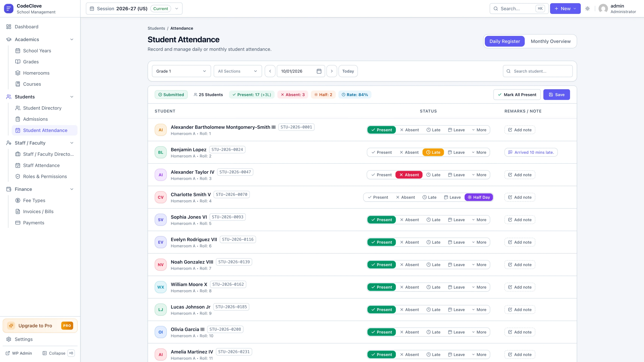Open Roles & Permissions page
Viewport: 644px width, 362px height.
point(45,176)
